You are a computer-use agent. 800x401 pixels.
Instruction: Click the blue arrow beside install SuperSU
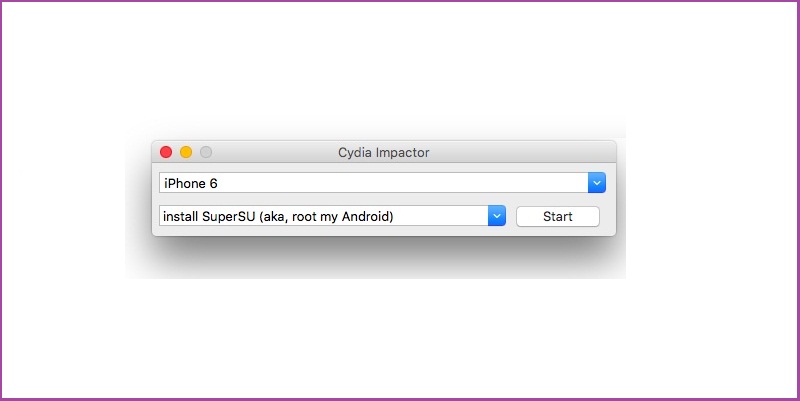pos(497,216)
